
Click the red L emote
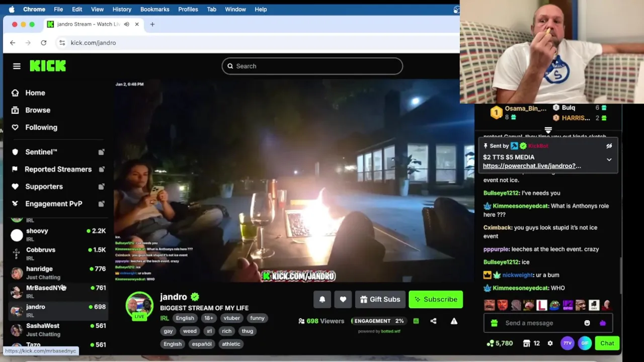coord(541,305)
